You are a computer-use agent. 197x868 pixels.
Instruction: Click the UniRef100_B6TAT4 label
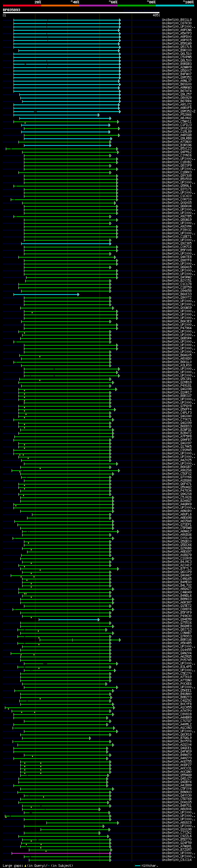pyautogui.click(x=177, y=91)
